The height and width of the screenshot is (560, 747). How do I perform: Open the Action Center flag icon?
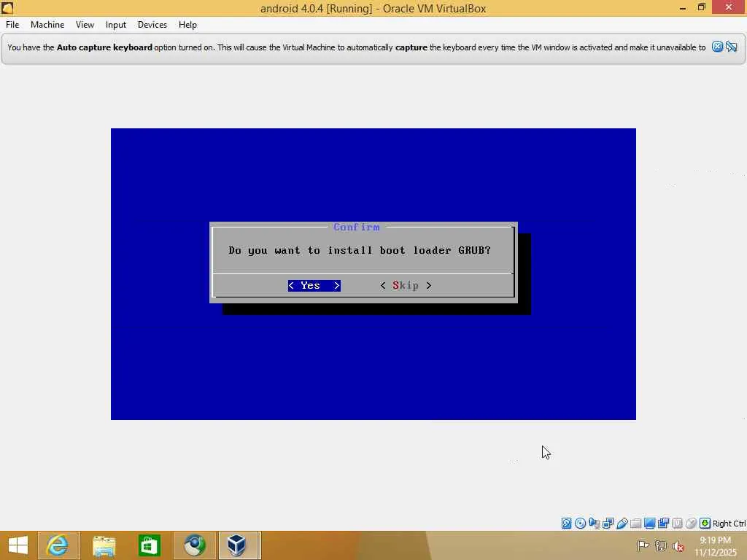(x=643, y=546)
